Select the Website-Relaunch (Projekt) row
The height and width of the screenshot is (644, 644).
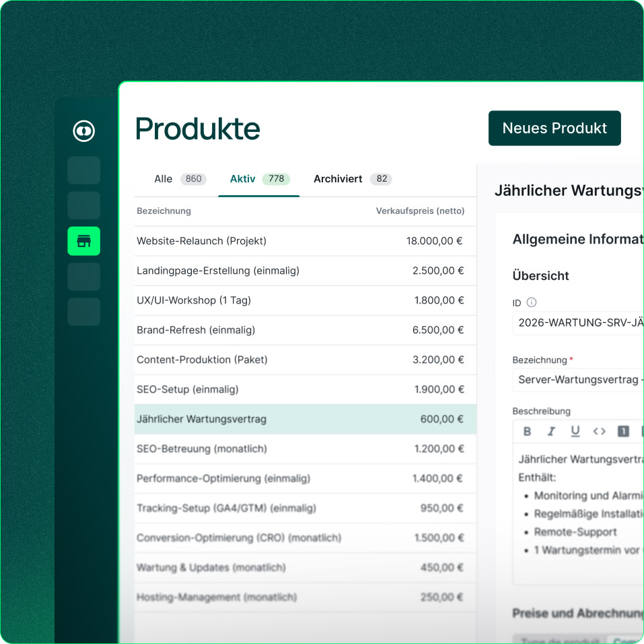click(x=306, y=241)
